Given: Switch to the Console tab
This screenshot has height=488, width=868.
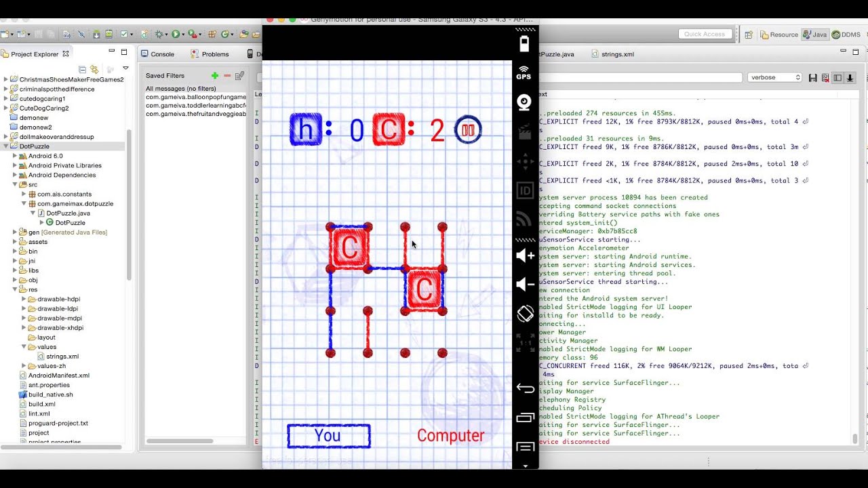Looking at the screenshot, I should pos(157,54).
